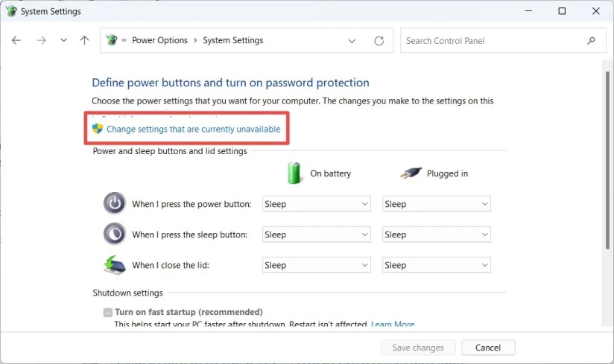Click the laptop lid icon
614x364 pixels.
coord(114,265)
